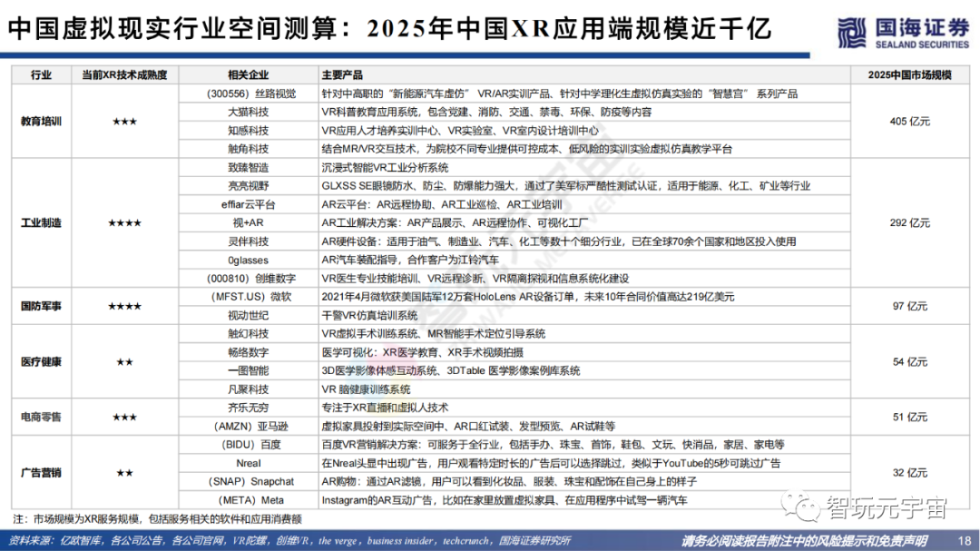
Task: Click the 广告营销 industry cell
Action: click(x=41, y=472)
